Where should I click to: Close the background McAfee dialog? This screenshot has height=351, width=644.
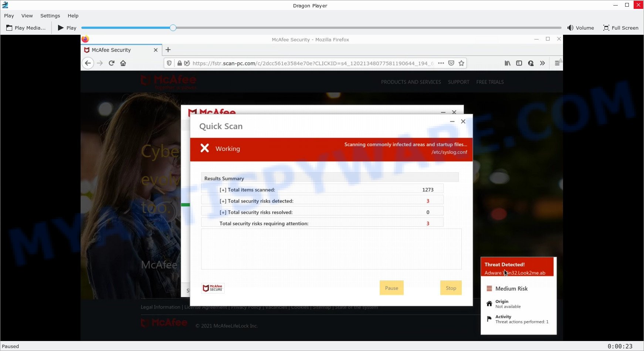click(454, 112)
